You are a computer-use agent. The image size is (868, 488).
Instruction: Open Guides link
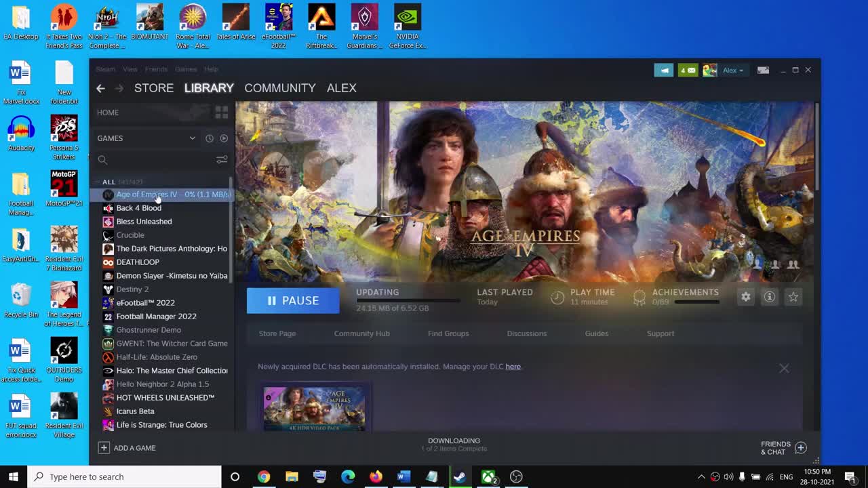(597, 333)
